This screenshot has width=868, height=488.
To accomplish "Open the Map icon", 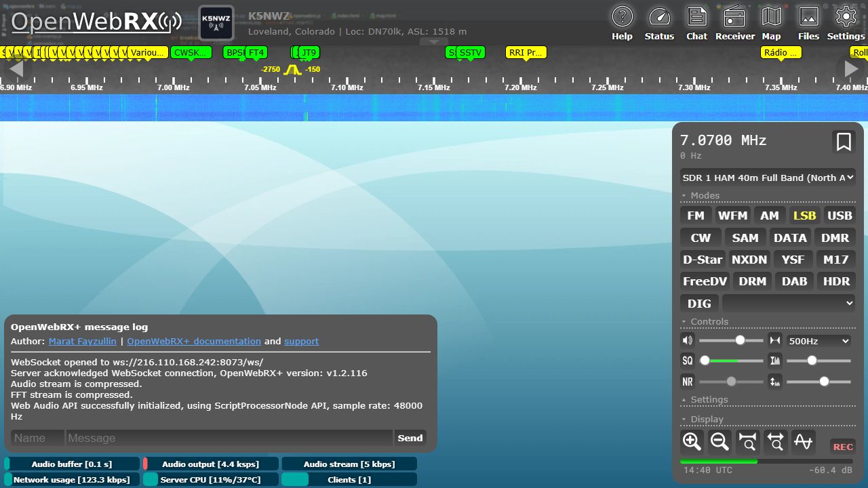I will 771,23.
